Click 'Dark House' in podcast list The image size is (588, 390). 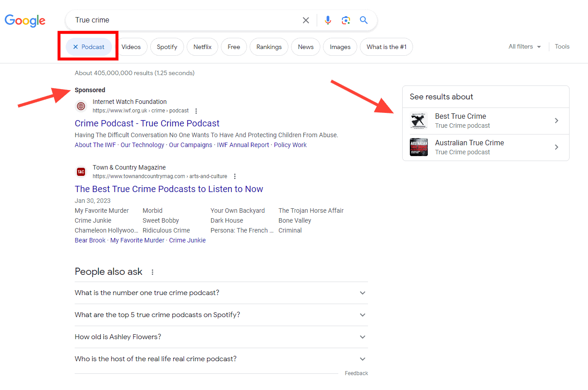(227, 220)
